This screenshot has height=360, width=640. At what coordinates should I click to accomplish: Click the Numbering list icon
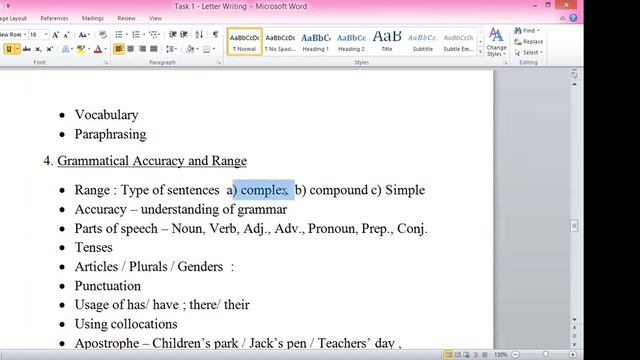point(136,35)
